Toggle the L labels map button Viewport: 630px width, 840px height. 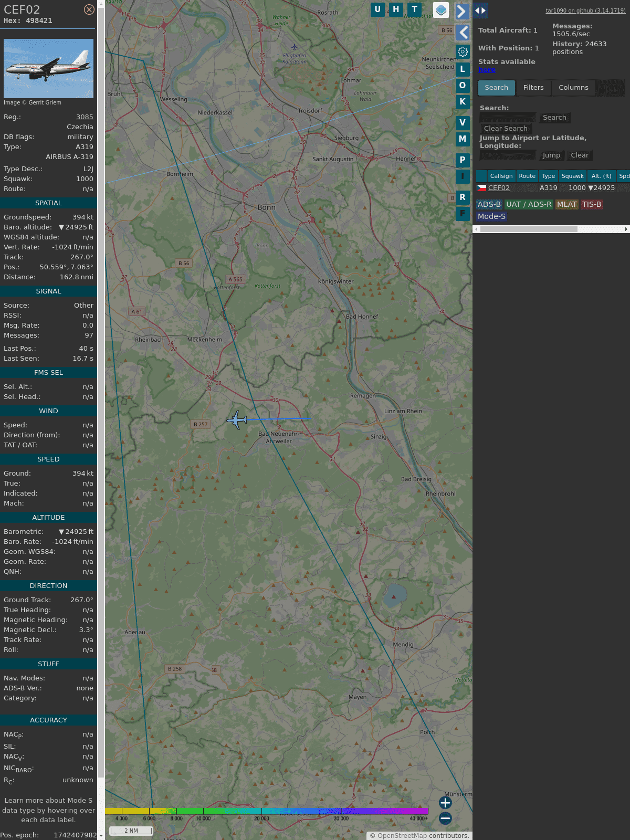[x=463, y=69]
